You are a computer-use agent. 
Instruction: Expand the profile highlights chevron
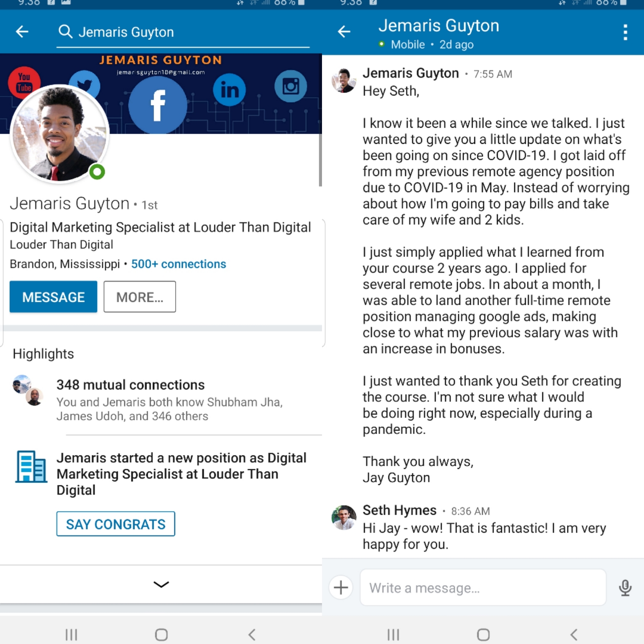click(x=161, y=584)
